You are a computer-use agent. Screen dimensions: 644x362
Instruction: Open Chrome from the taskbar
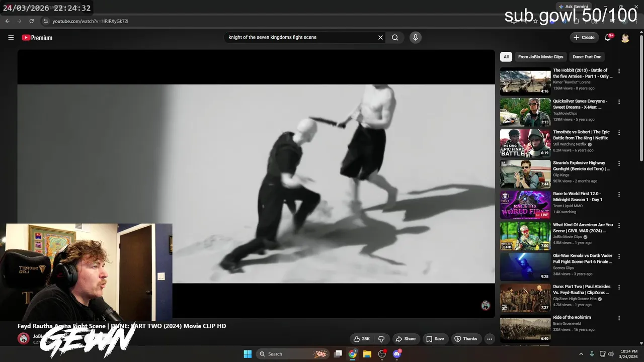point(353,354)
